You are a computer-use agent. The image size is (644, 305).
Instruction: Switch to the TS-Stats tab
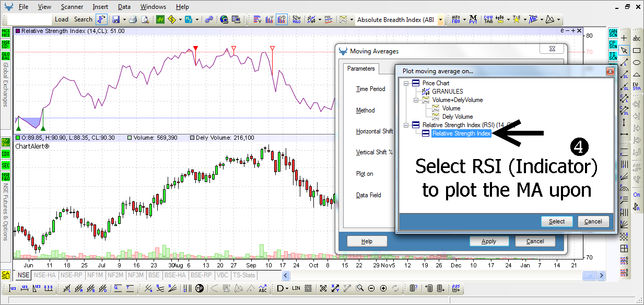click(x=244, y=275)
